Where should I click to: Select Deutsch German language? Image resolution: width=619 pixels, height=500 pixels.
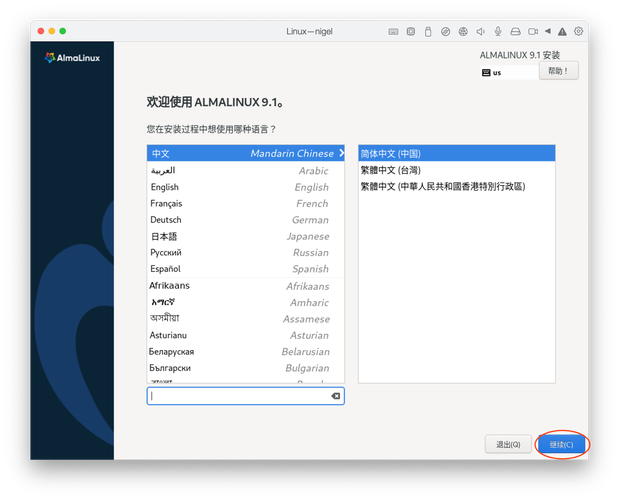(246, 220)
